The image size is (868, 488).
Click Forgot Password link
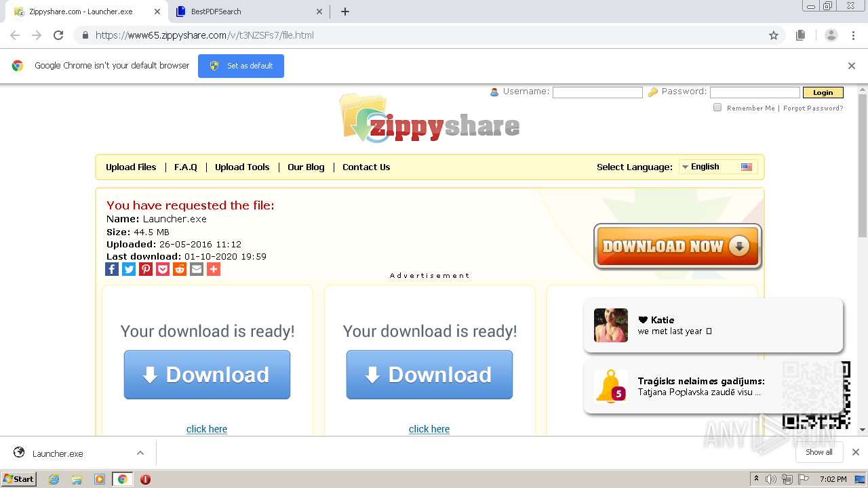[813, 108]
